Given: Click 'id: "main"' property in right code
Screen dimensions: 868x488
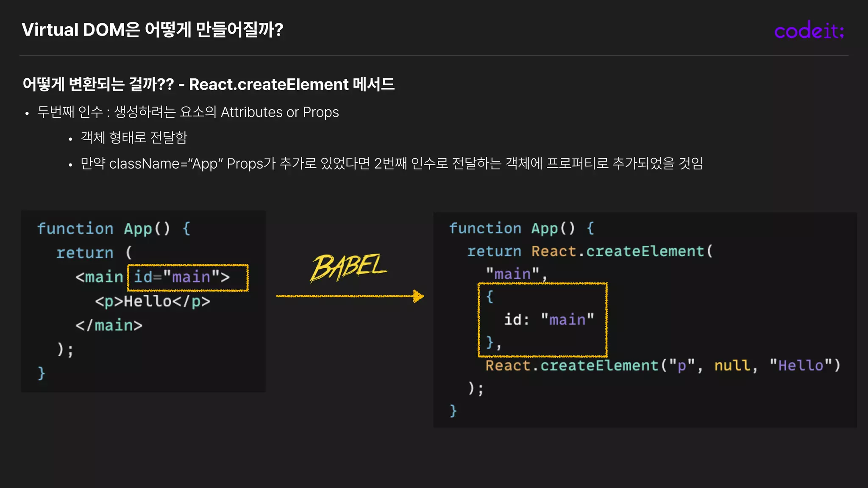Looking at the screenshot, I should [549, 319].
